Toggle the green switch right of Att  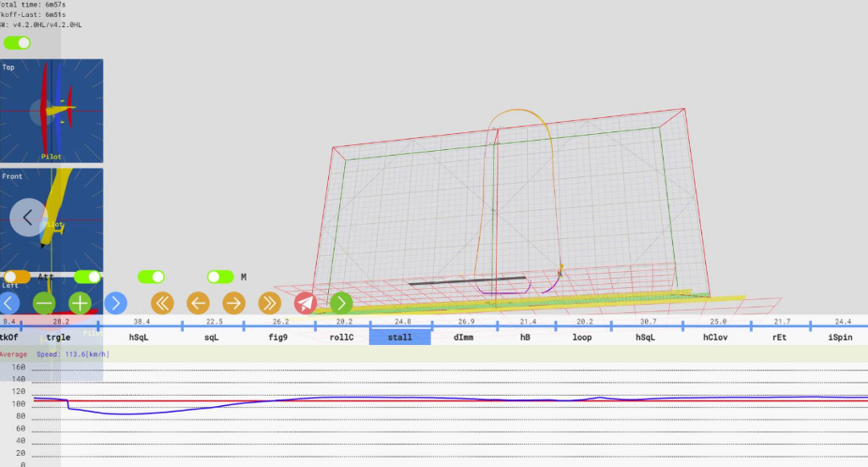[x=87, y=276]
